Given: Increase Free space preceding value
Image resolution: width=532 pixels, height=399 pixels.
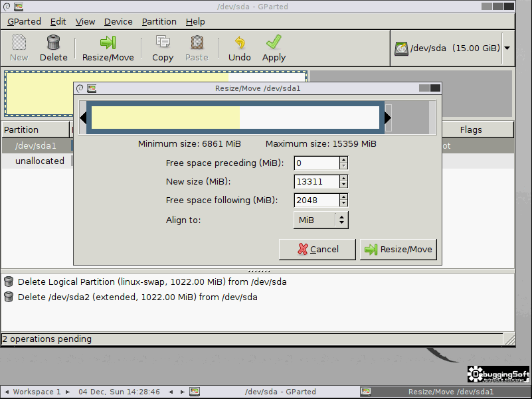Looking at the screenshot, I should [x=343, y=160].
